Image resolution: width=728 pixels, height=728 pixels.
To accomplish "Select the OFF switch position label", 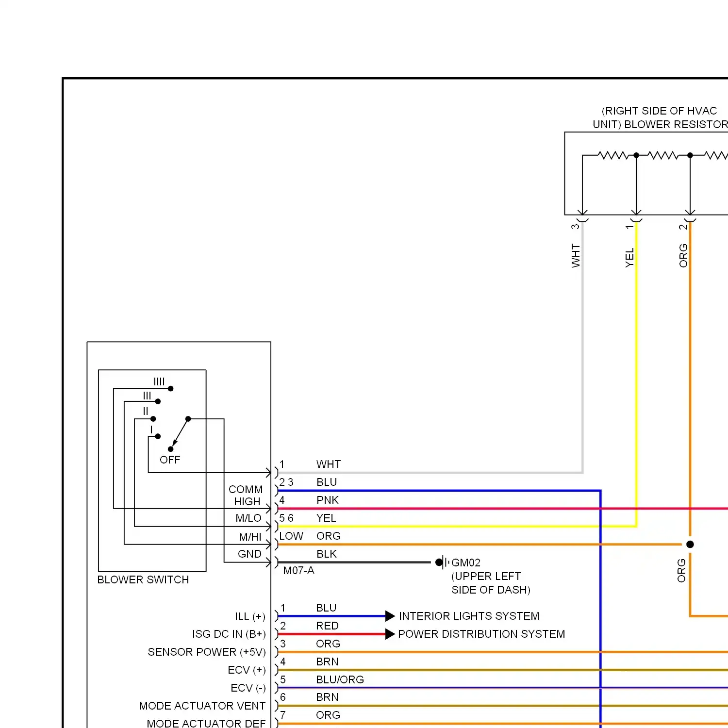I will point(170,460).
